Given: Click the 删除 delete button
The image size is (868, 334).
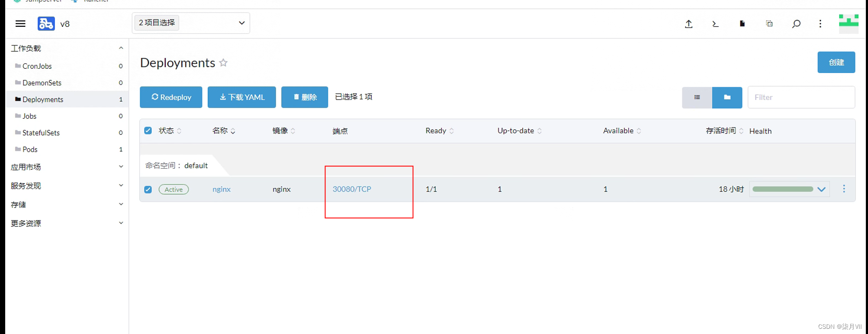Looking at the screenshot, I should (x=305, y=97).
